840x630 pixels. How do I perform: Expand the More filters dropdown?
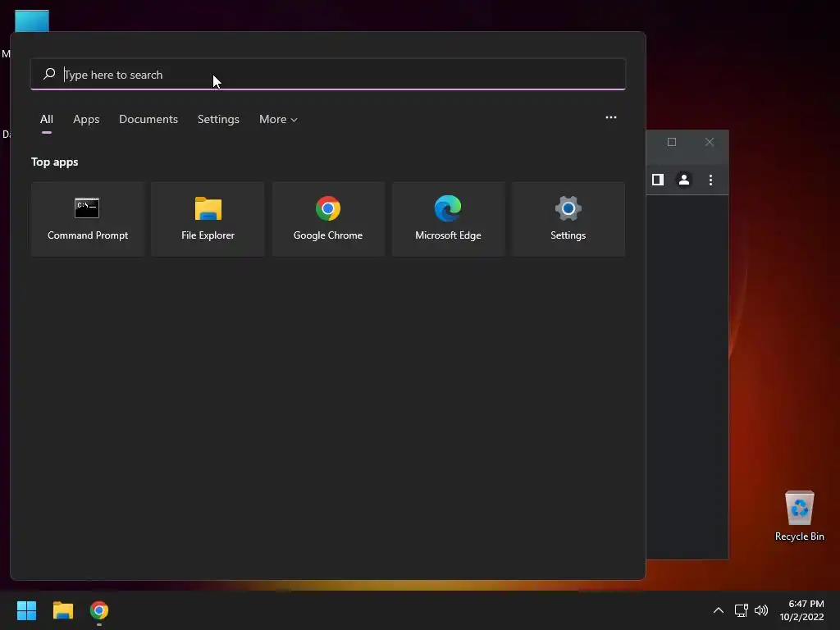(278, 120)
